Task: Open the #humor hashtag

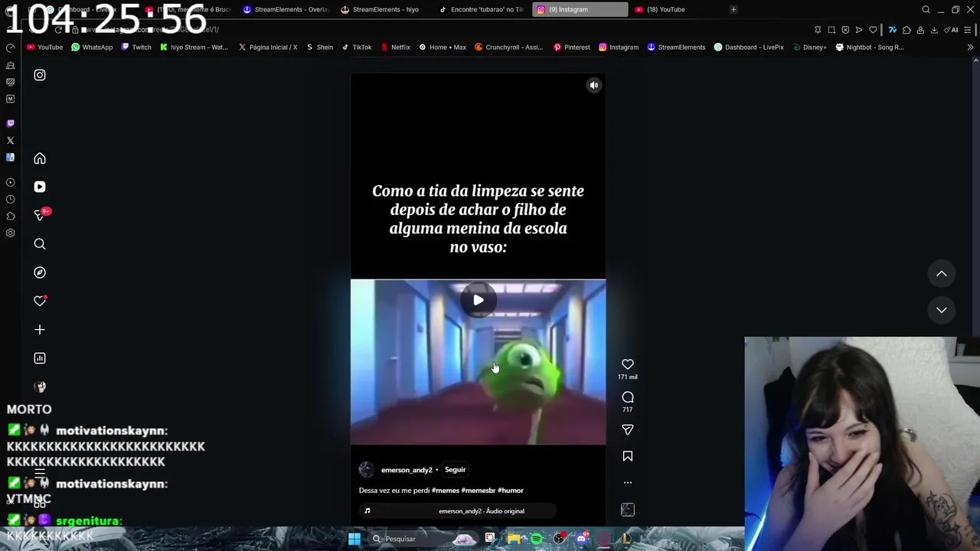Action: click(511, 491)
